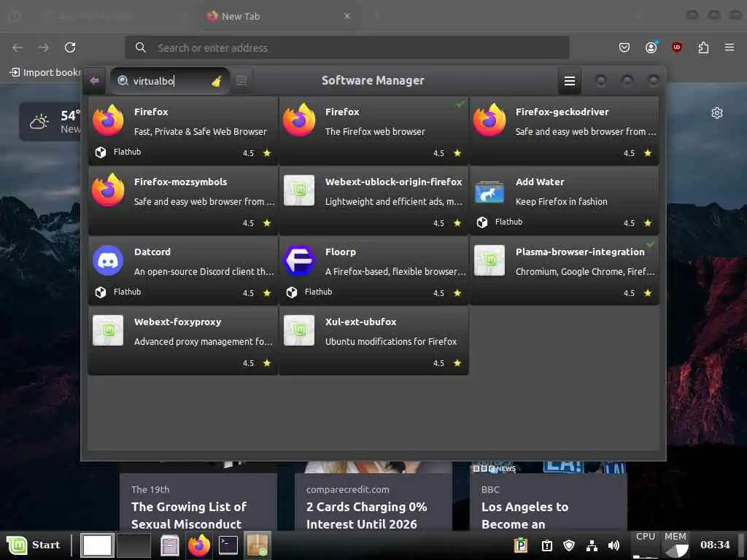Open New Tab settings gear
The width and height of the screenshot is (747, 560).
tap(717, 113)
